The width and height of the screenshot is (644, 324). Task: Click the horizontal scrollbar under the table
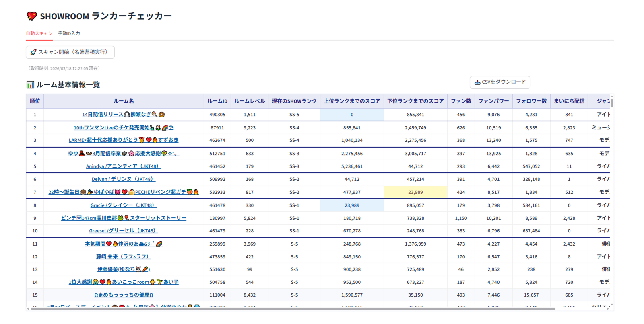point(293,309)
